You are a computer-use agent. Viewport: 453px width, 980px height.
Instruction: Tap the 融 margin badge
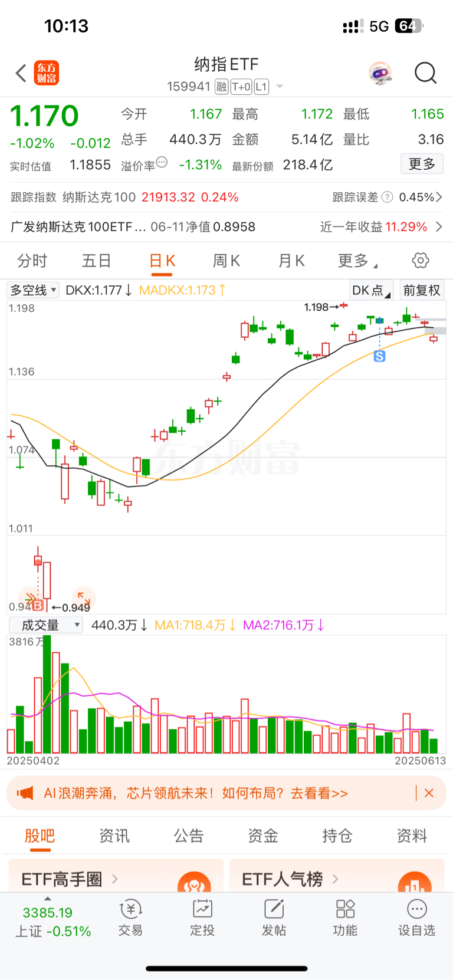(x=221, y=87)
